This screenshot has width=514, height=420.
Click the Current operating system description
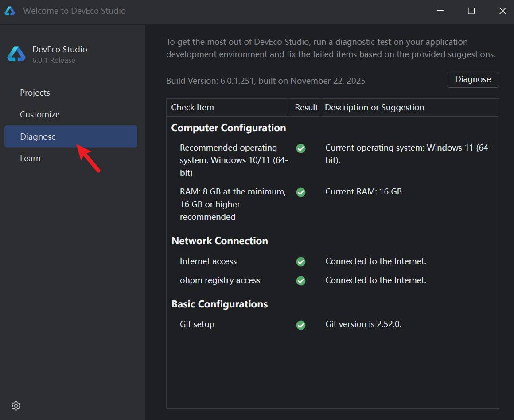(408, 154)
